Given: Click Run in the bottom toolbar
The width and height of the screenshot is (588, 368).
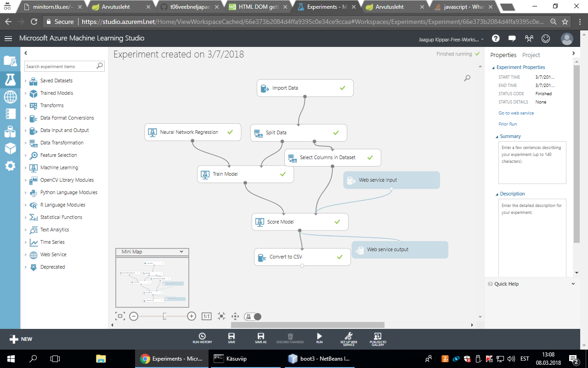Looking at the screenshot, I should [x=319, y=339].
